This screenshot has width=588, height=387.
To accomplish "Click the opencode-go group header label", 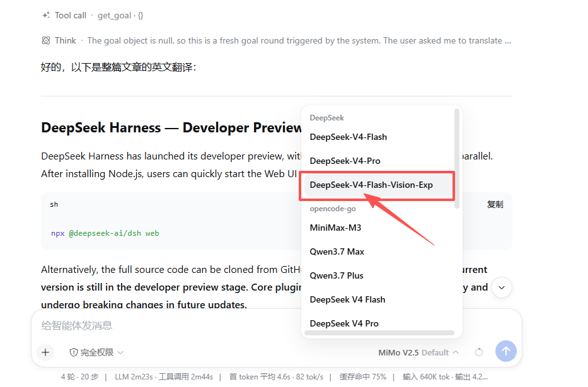I will 333,209.
